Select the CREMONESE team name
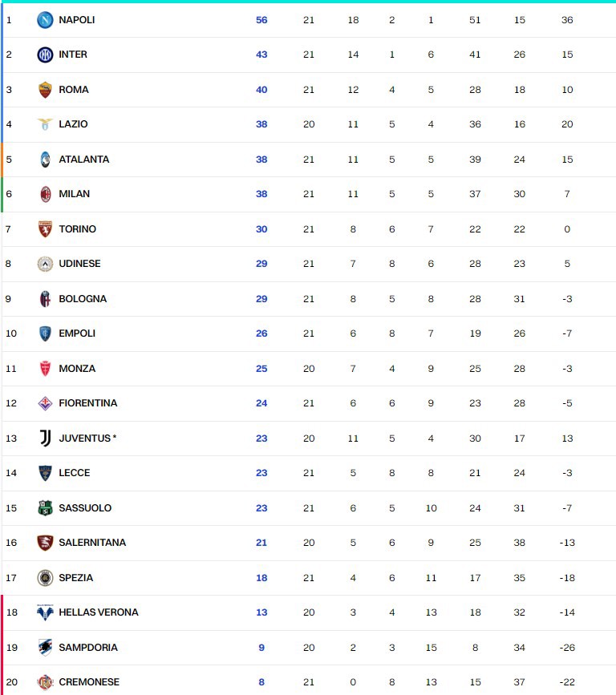Viewport: 616px width, 695px height. 89,682
